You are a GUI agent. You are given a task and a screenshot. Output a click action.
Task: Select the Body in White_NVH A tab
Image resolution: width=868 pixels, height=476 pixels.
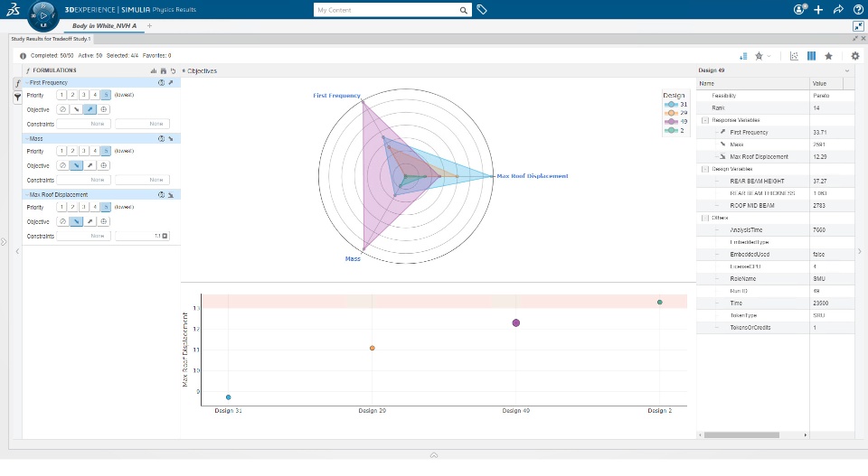[x=104, y=26]
